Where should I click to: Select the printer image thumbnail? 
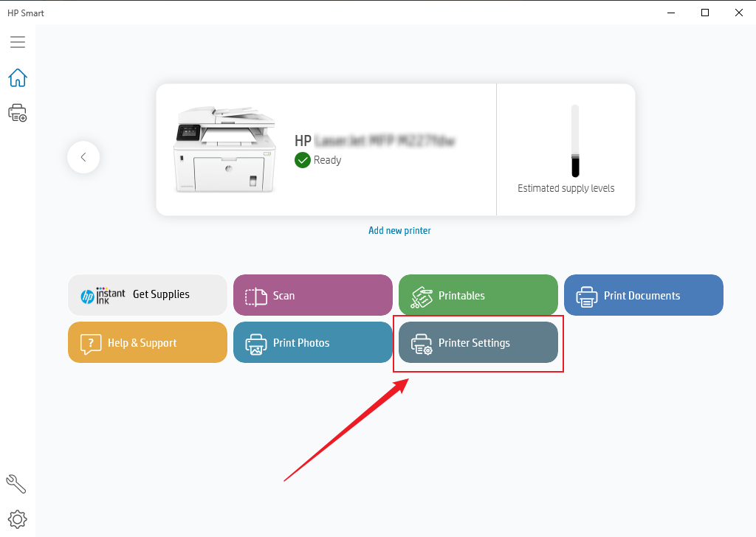(224, 150)
